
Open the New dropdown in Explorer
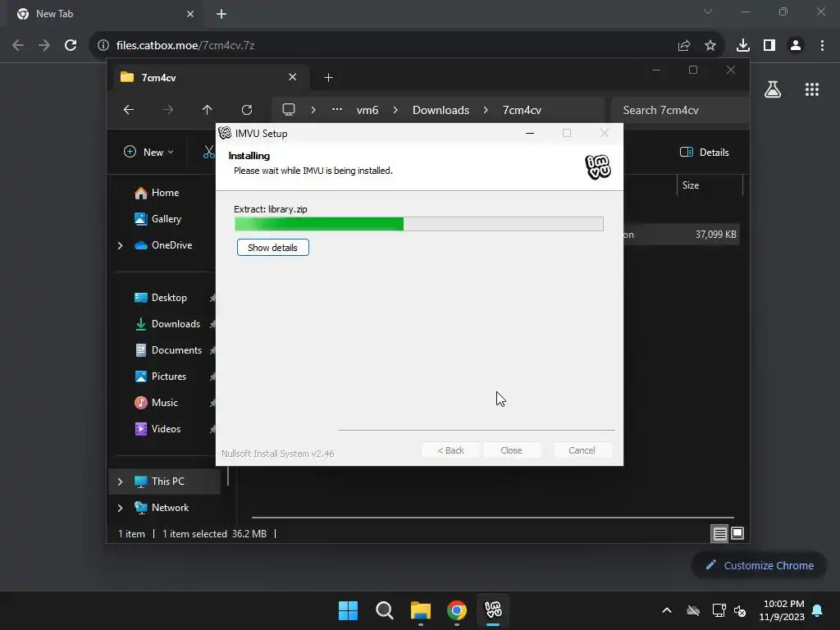coord(149,152)
